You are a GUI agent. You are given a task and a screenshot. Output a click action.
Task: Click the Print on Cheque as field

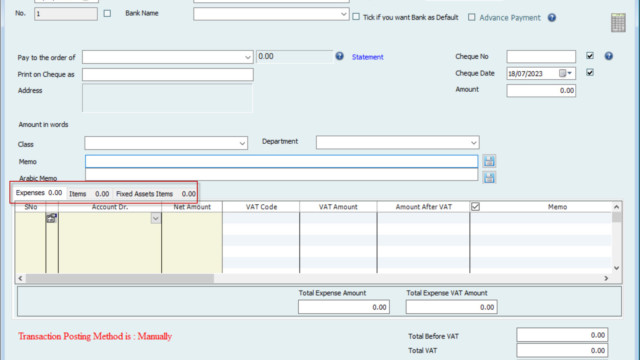[168, 74]
